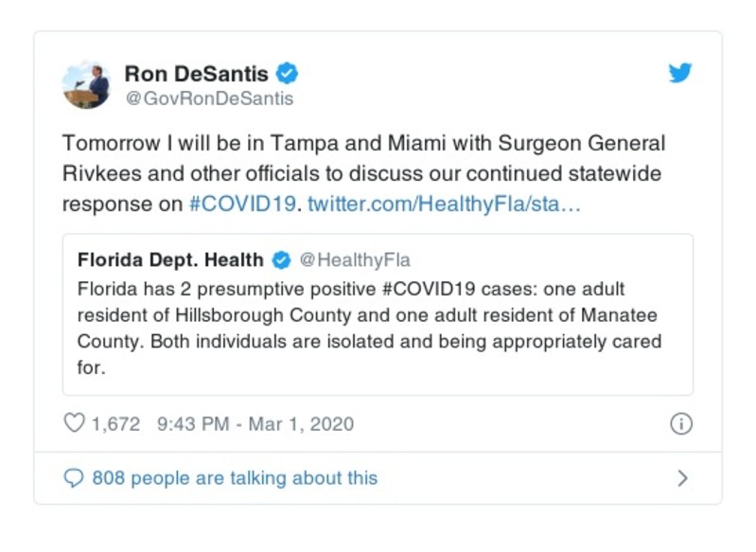Click Florida Dept. Health's verified badge

[x=281, y=259]
